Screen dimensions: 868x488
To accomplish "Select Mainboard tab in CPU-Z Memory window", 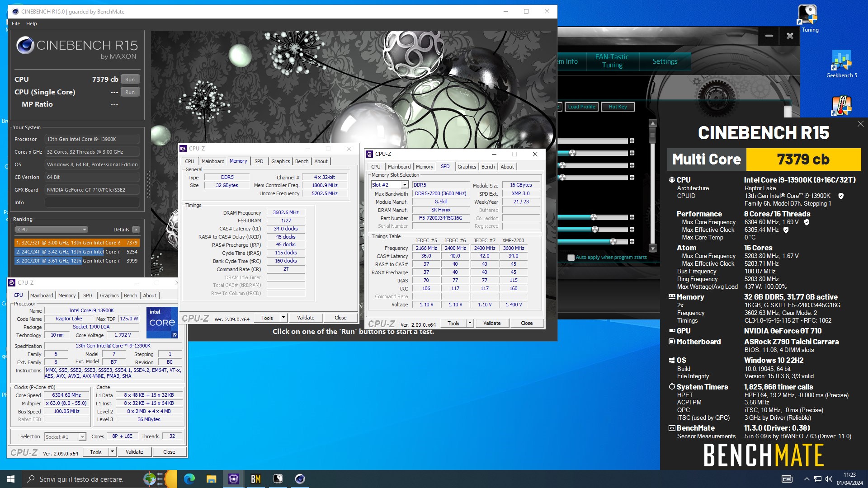I will pyautogui.click(x=212, y=161).
